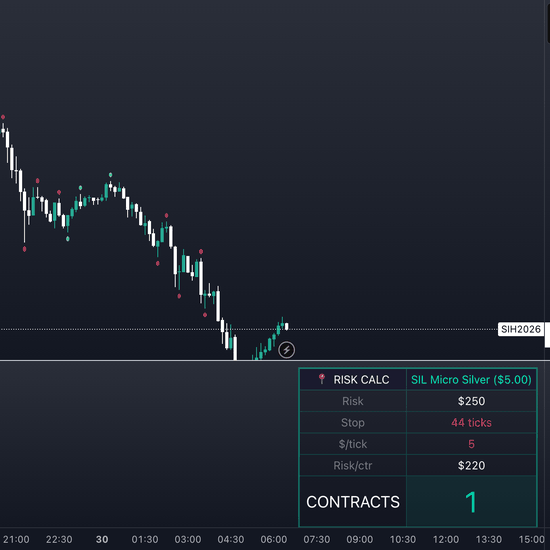Click the red pin icon beside RISK CALC
This screenshot has height=550, width=550.
[322, 379]
